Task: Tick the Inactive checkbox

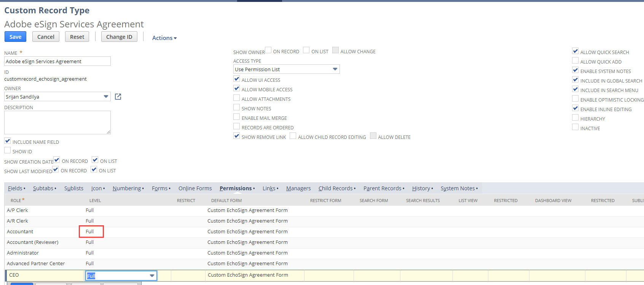Action: click(x=575, y=127)
